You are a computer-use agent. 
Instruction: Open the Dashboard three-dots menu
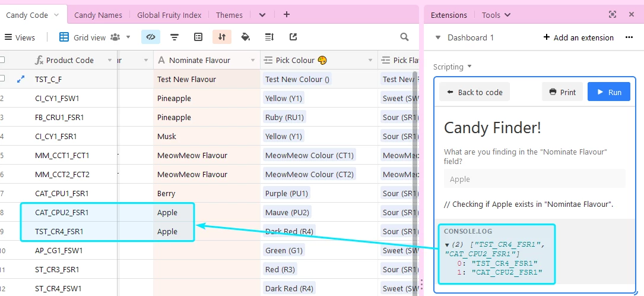point(629,37)
